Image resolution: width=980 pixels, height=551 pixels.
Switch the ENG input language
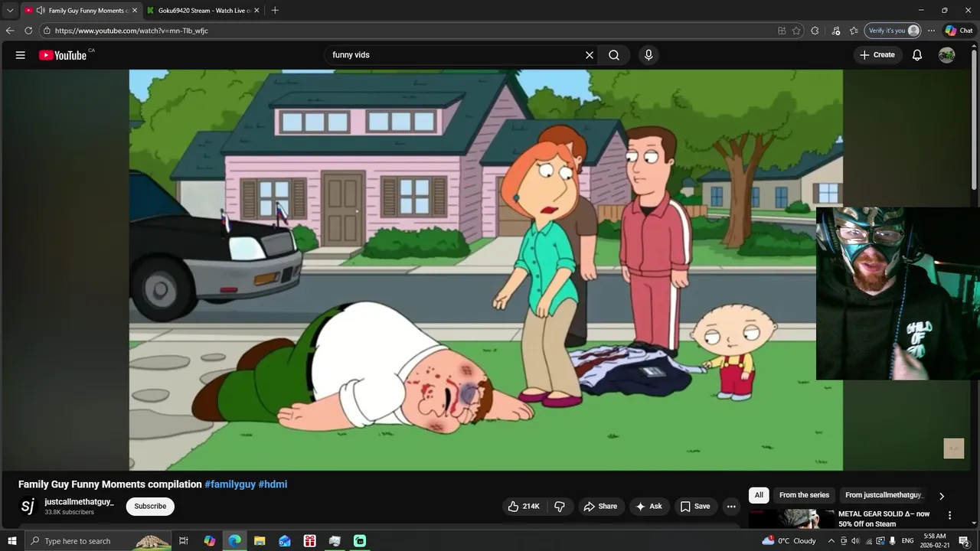(908, 541)
